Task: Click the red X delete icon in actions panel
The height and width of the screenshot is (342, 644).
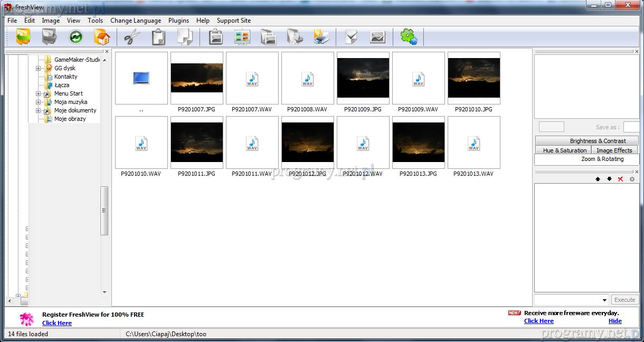Action: 620,179
